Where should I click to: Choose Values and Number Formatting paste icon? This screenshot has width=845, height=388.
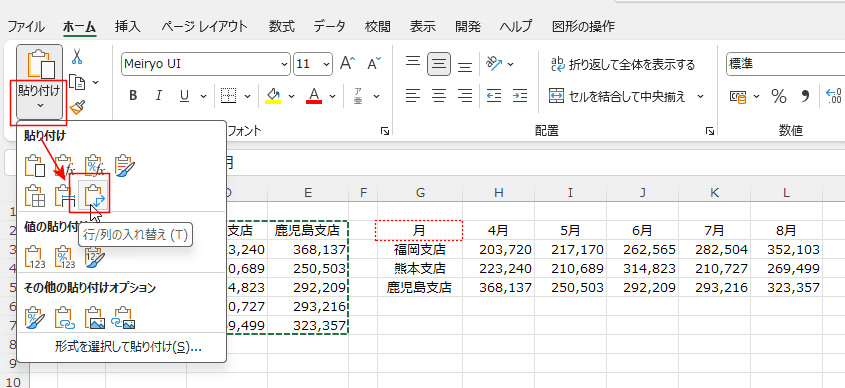tap(65, 257)
